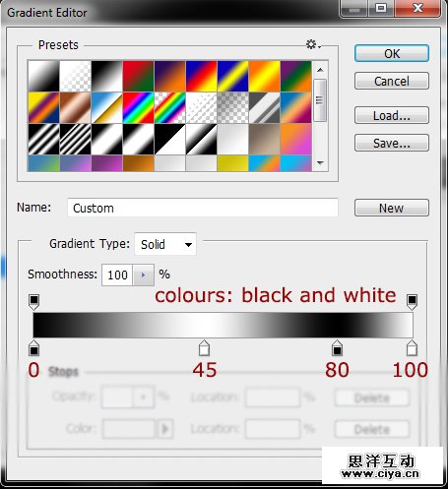Open the Gradient Type dropdown
Screen dimensions: 448x489
(x=165, y=244)
